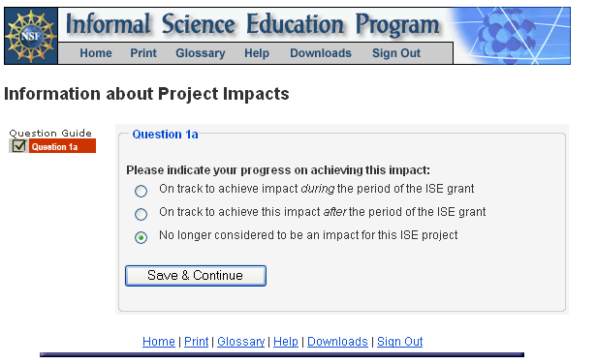Open Downloads in the top navigation bar
Image resolution: width=597 pixels, height=364 pixels.
click(321, 53)
